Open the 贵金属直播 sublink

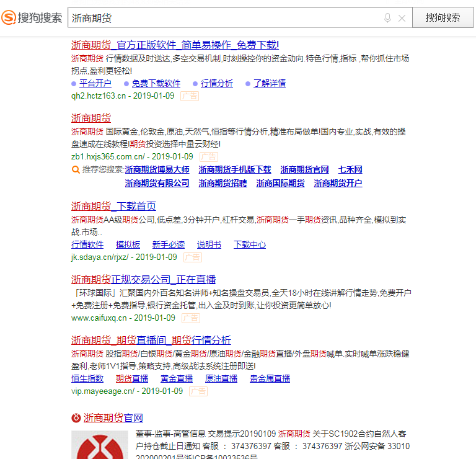(270, 378)
